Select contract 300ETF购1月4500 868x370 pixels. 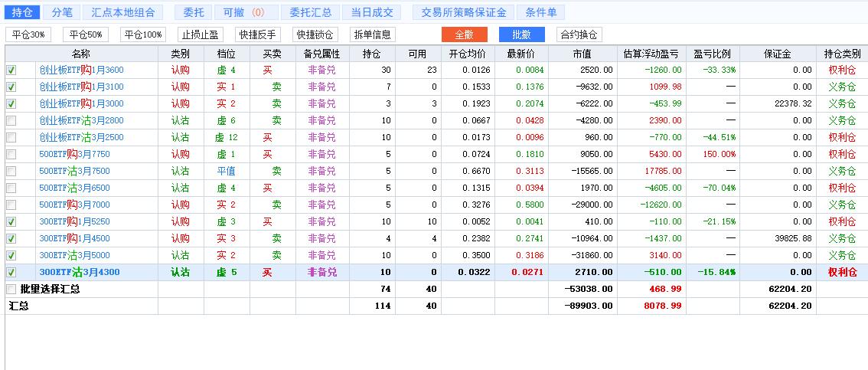pyautogui.click(x=75, y=239)
